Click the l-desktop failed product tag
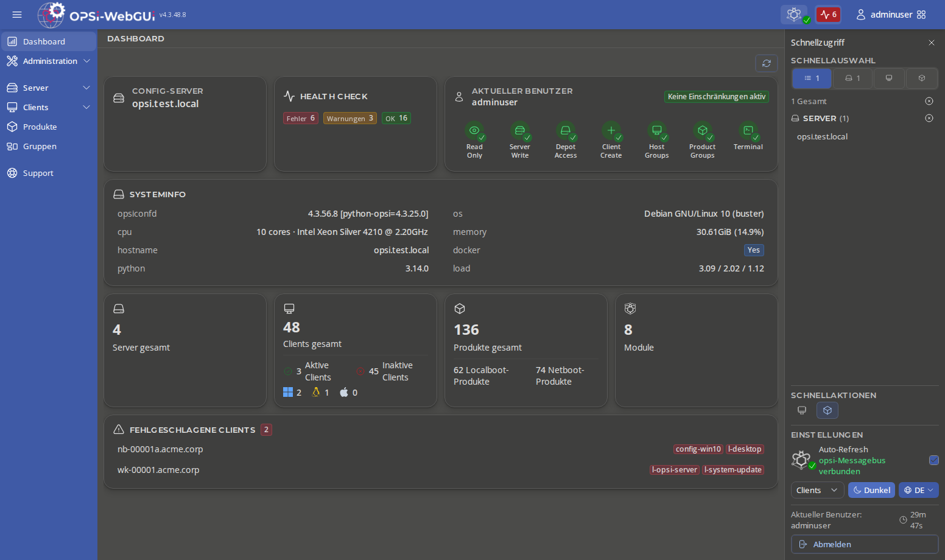 [745, 449]
